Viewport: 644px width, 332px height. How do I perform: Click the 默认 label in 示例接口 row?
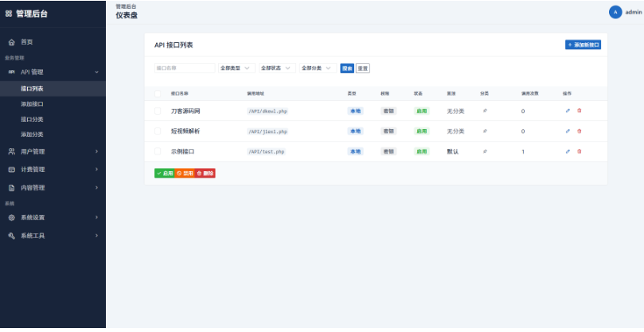(x=453, y=151)
